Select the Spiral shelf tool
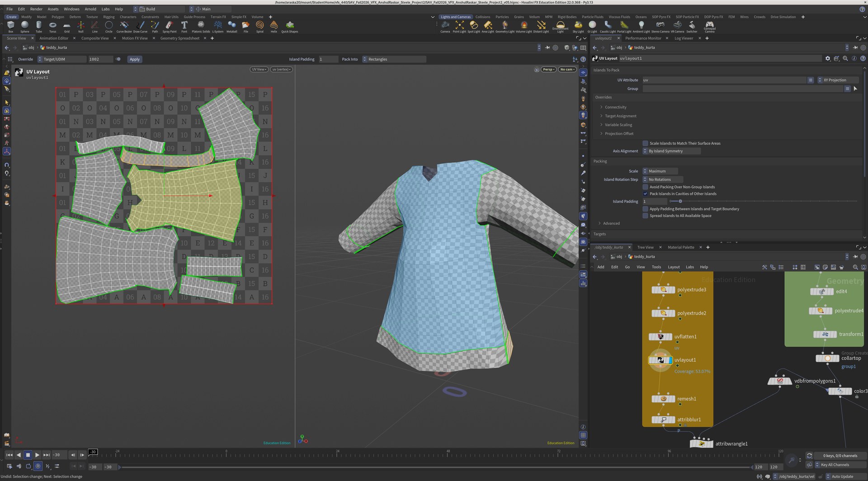Screen dimensions: 868x481 point(259,27)
